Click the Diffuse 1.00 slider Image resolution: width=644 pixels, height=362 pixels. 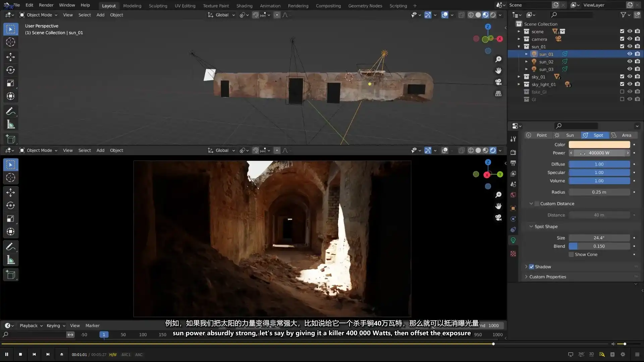click(x=599, y=164)
